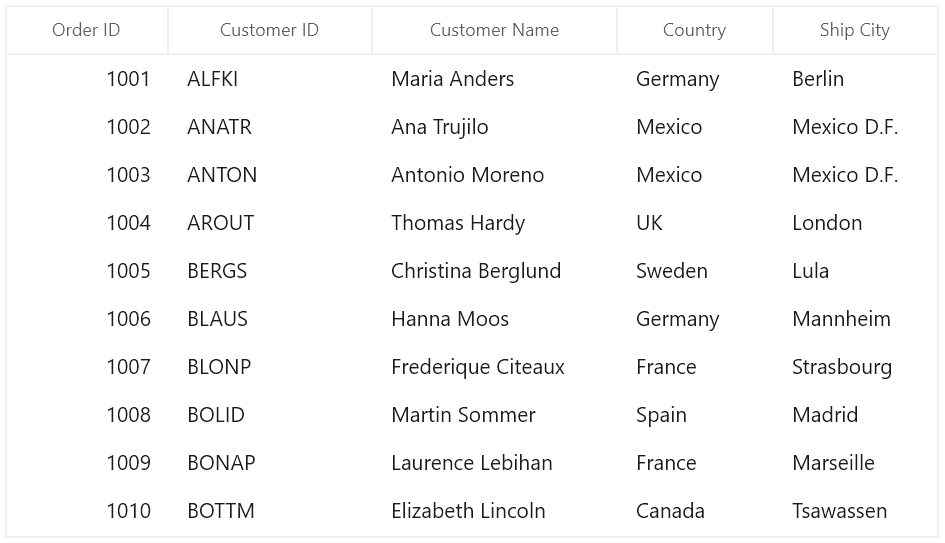This screenshot has width=945, height=543.
Task: Sort by the Order ID column header
Action: click(87, 30)
